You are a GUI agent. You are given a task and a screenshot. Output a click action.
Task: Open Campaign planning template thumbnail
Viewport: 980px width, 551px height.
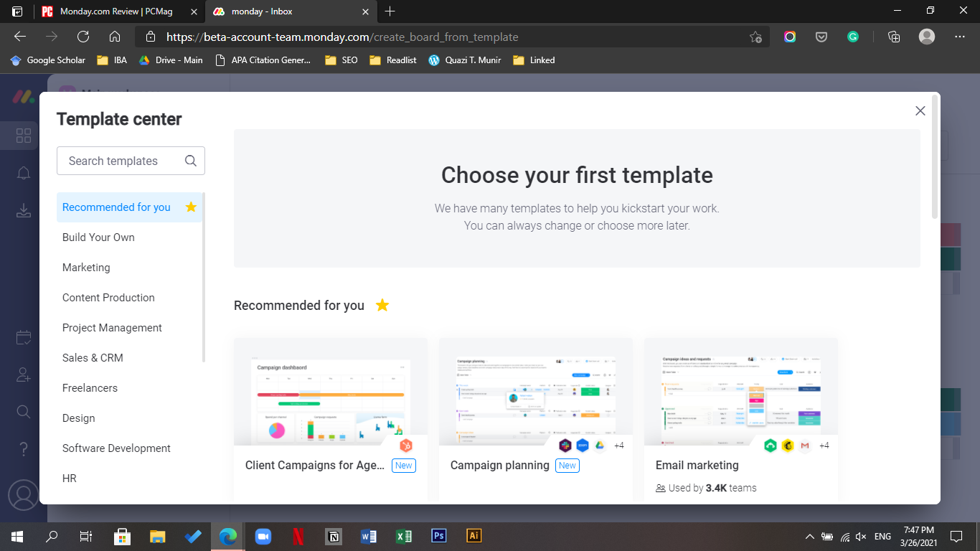(x=536, y=392)
